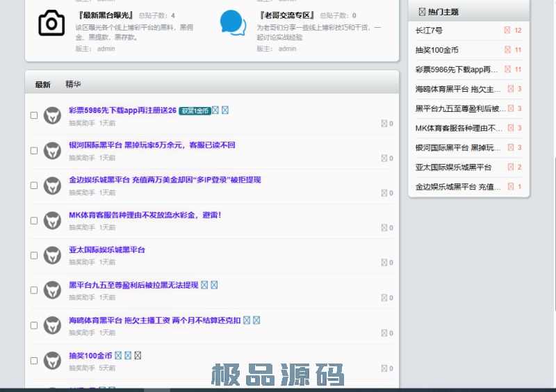Check the box for 抽奖100金币 thread
The width and height of the screenshot is (556, 392).
tap(34, 361)
